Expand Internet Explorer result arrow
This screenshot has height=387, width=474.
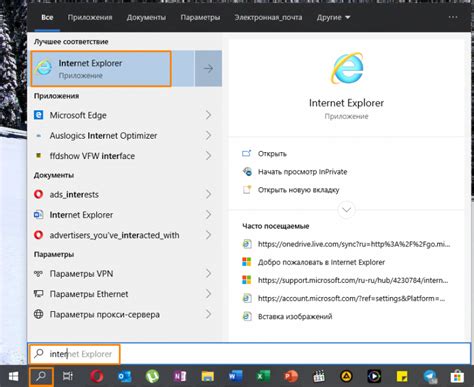208,69
